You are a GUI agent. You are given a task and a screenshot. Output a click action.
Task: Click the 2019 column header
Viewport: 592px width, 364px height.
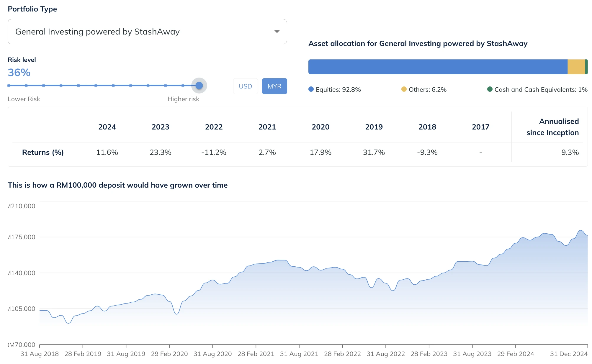click(x=374, y=127)
